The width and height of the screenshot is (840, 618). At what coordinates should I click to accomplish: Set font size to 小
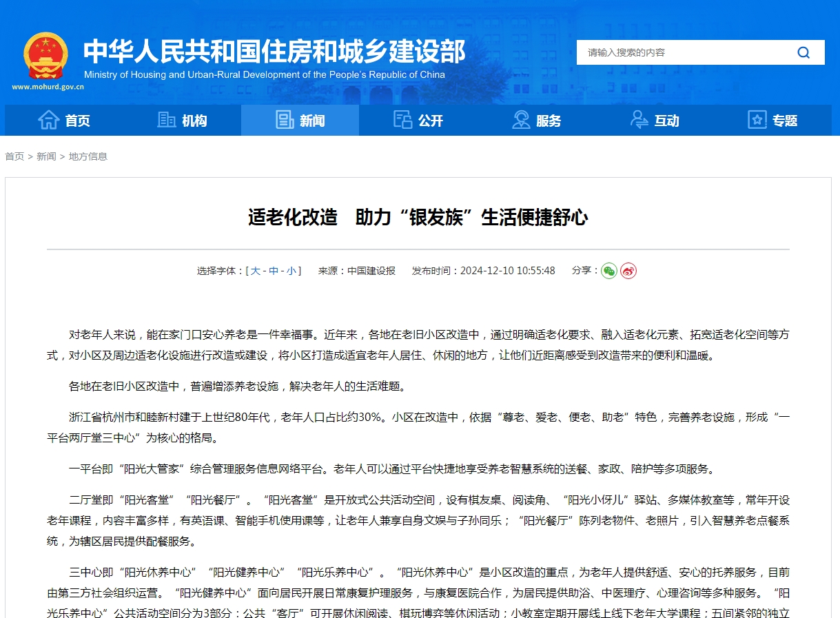pyautogui.click(x=292, y=271)
